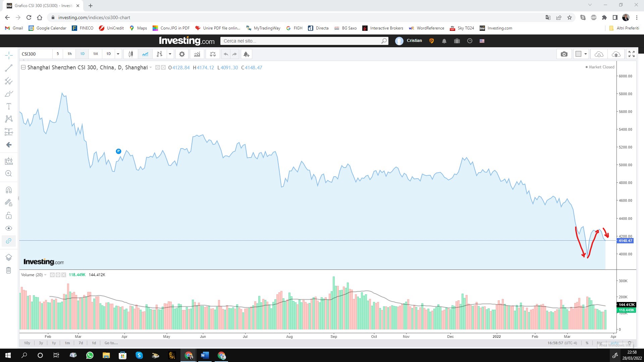Open the language flag selector
This screenshot has width=644, height=362.
tap(482, 41)
